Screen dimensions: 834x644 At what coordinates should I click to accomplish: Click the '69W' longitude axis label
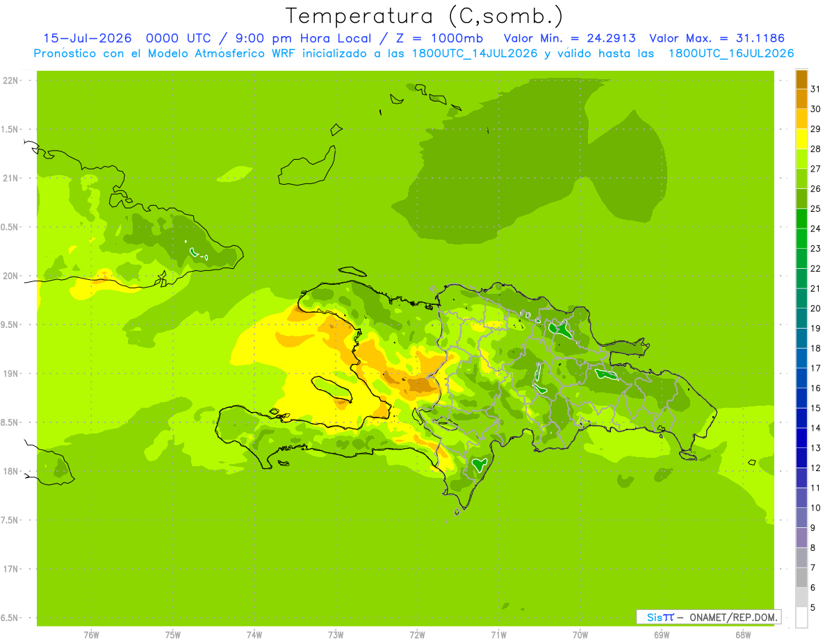tap(662, 635)
